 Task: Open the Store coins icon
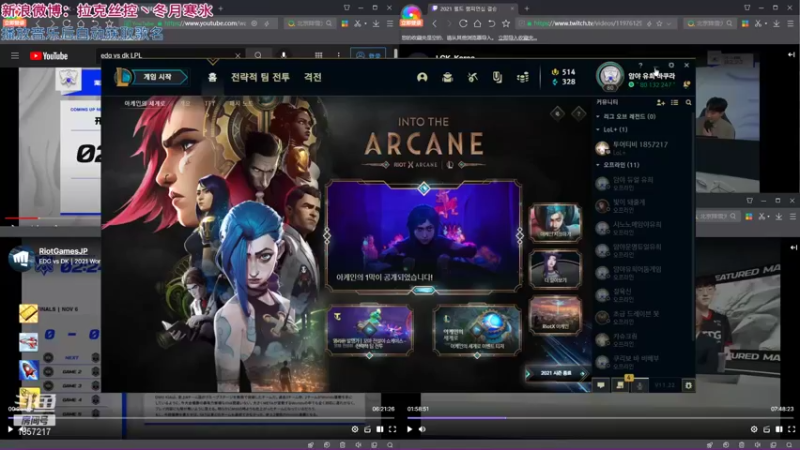[522, 78]
